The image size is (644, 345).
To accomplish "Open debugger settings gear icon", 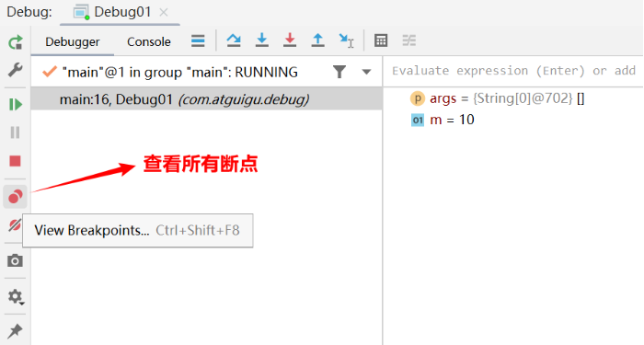I will pyautogui.click(x=16, y=296).
